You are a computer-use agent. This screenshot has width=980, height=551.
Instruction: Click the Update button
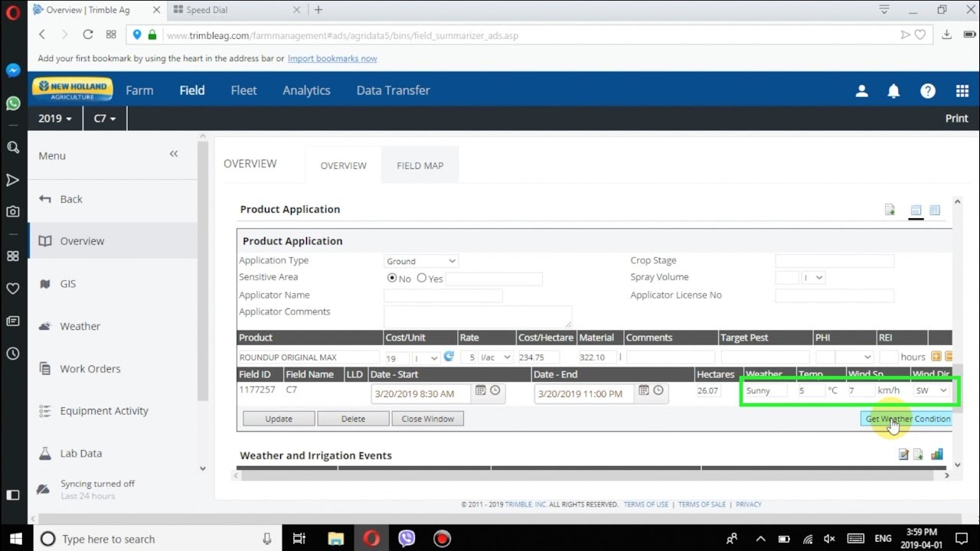click(x=279, y=419)
